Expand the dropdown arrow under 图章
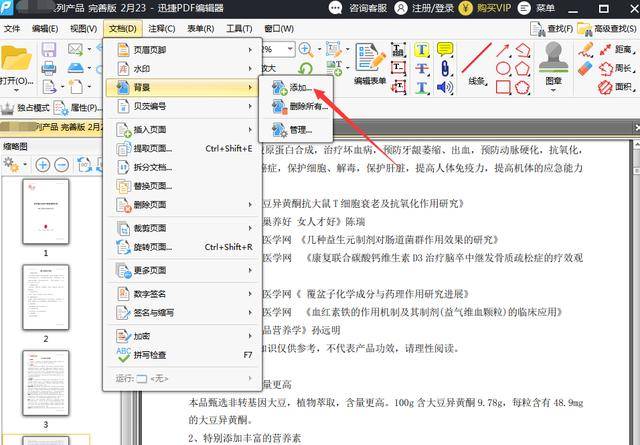 pos(553,91)
